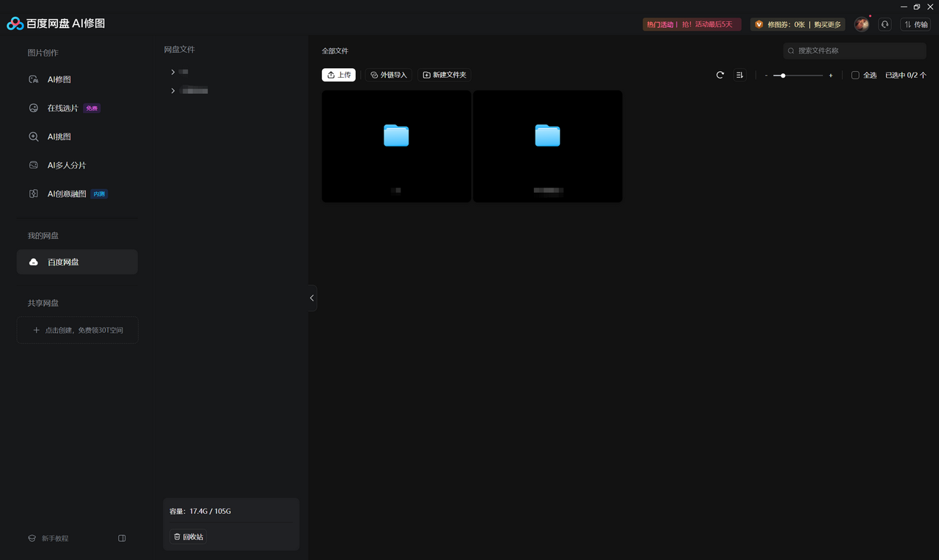Click the customer service headset icon
This screenshot has height=560, width=939.
[885, 24]
